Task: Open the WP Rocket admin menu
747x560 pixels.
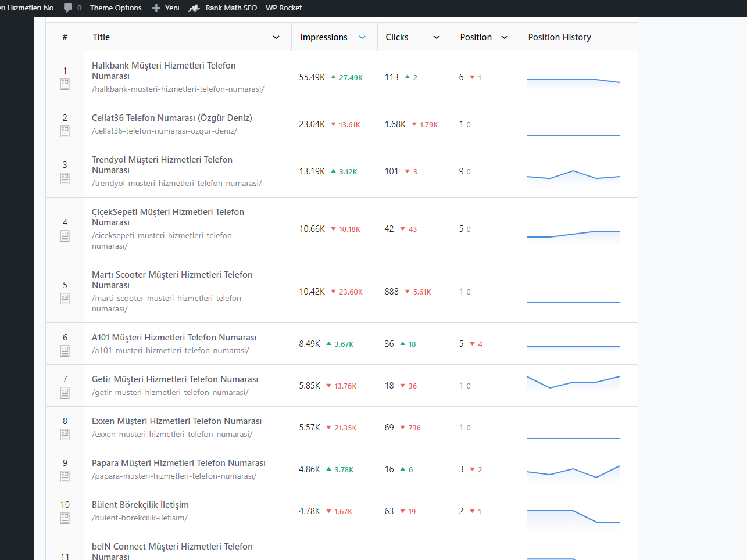Action: click(284, 8)
